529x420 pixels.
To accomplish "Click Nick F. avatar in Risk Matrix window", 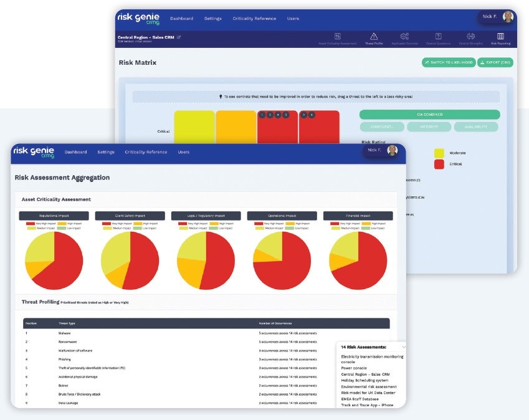I will (508, 17).
